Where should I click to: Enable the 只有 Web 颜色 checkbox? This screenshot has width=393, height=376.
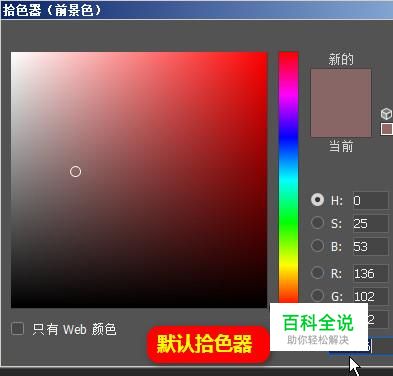click(17, 329)
